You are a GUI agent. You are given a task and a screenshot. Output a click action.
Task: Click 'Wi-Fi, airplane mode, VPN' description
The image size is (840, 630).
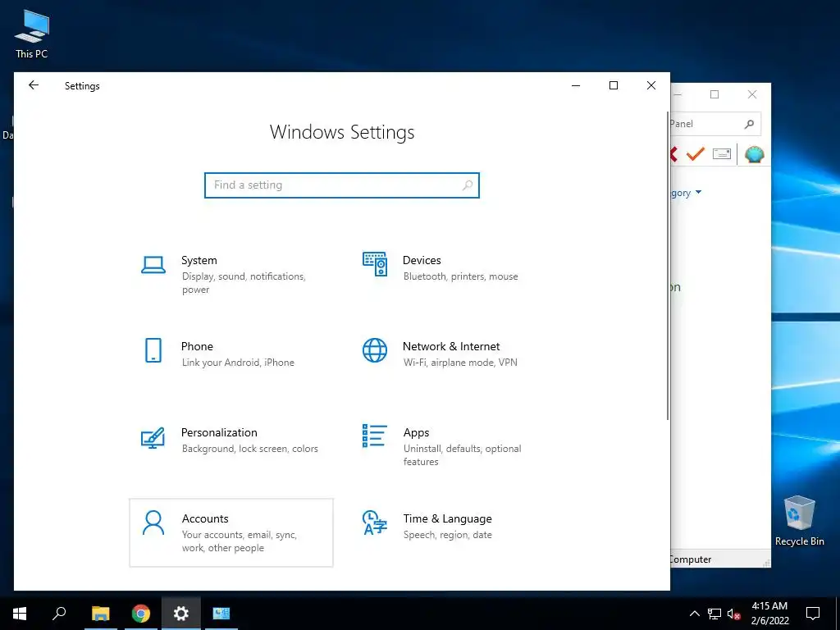pyautogui.click(x=460, y=363)
